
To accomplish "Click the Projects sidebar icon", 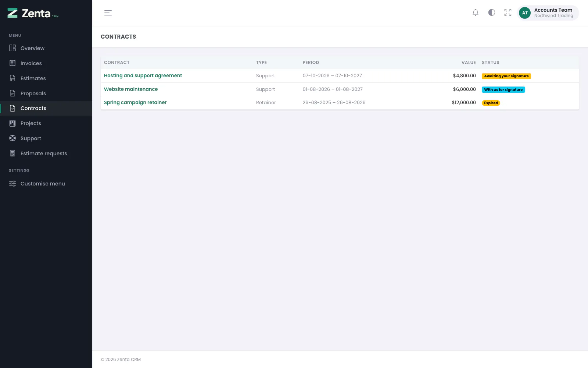I will point(12,123).
